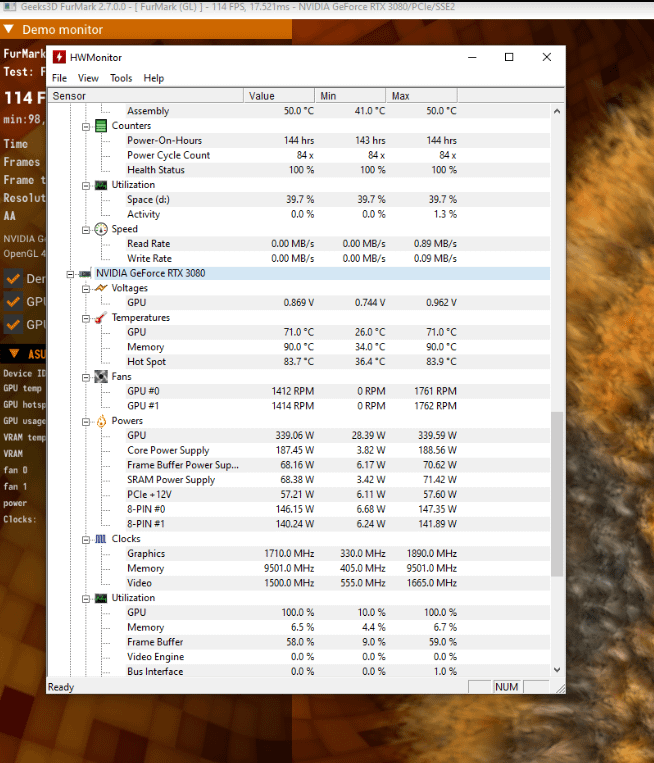Select the Power Cycle Count row
This screenshot has height=763, width=654.
tap(337, 155)
